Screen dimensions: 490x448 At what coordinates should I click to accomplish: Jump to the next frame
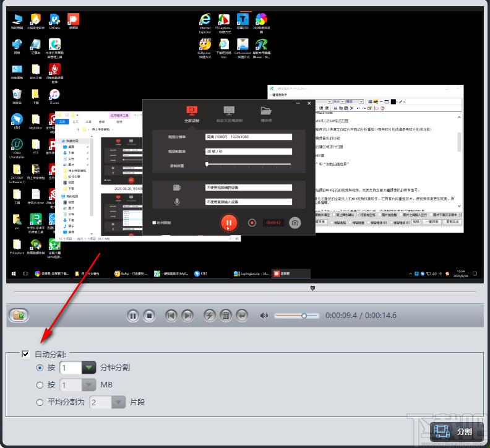(x=187, y=316)
